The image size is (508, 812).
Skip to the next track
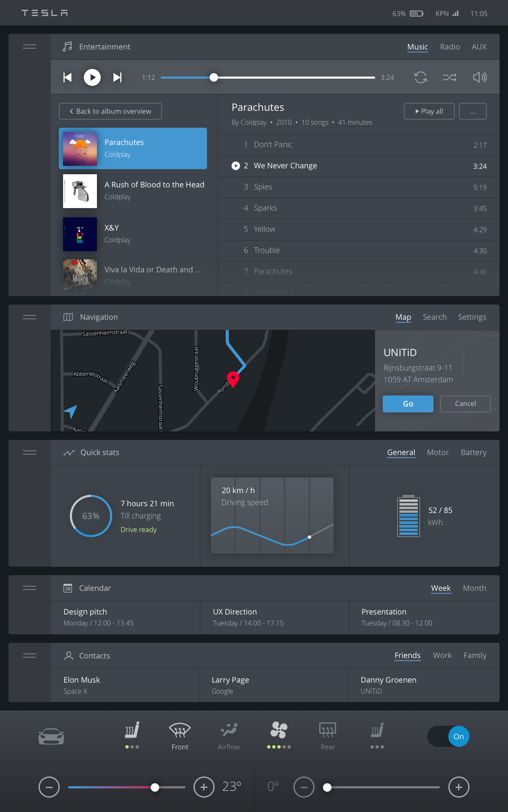(117, 77)
